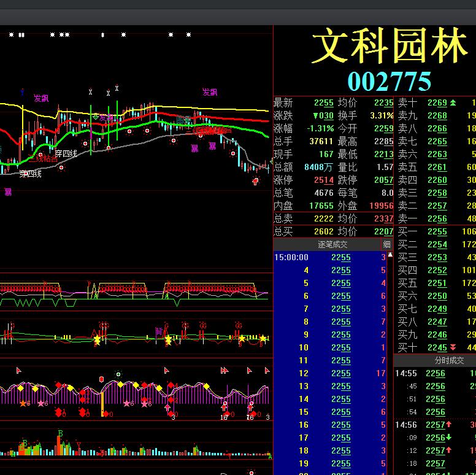Click the scroll-up triangle of the tick list
Image resolution: width=476 pixels, height=475 pixels.
pos(390,255)
